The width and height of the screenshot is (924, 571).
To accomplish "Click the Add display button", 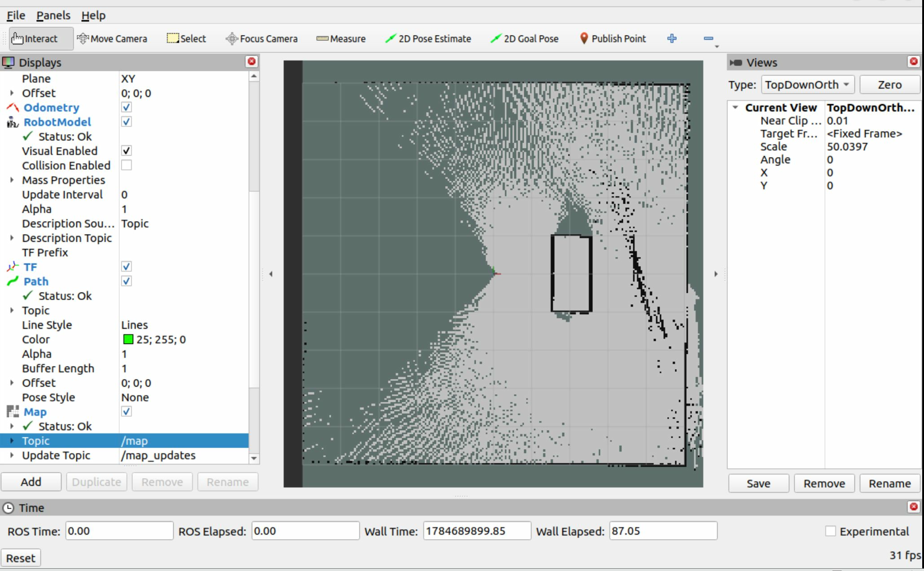I will (31, 482).
